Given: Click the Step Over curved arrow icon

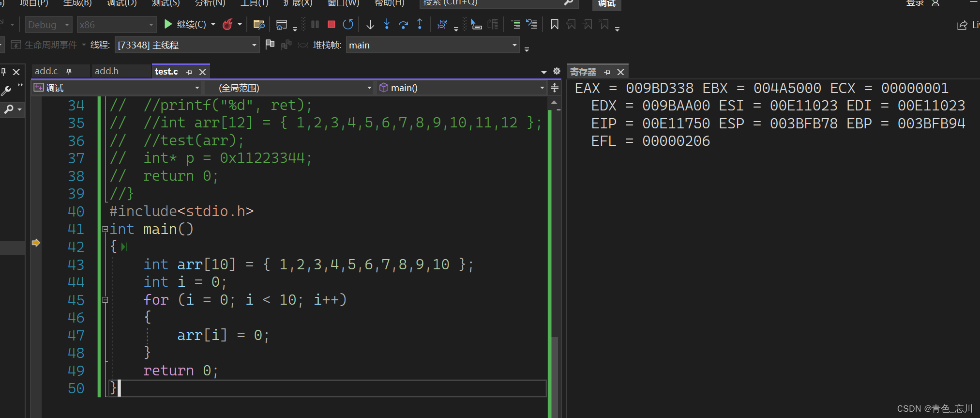Looking at the screenshot, I should click(403, 24).
